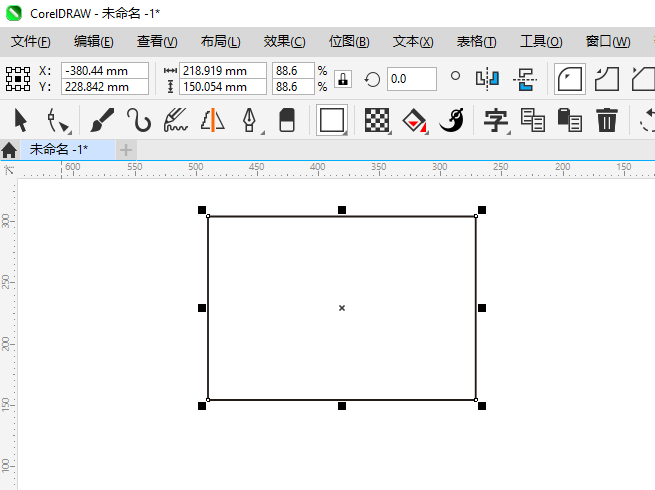This screenshot has width=655, height=490.
Task: Click the rectangle's center X marker
Action: point(342,308)
